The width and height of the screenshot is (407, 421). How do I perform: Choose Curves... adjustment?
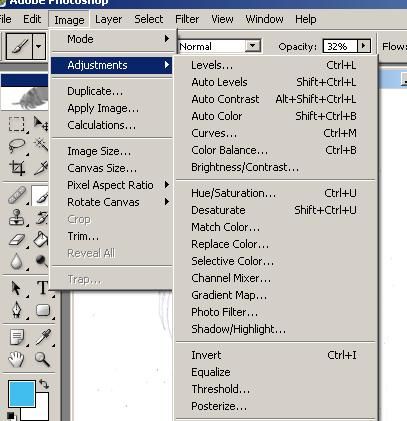(x=275, y=133)
